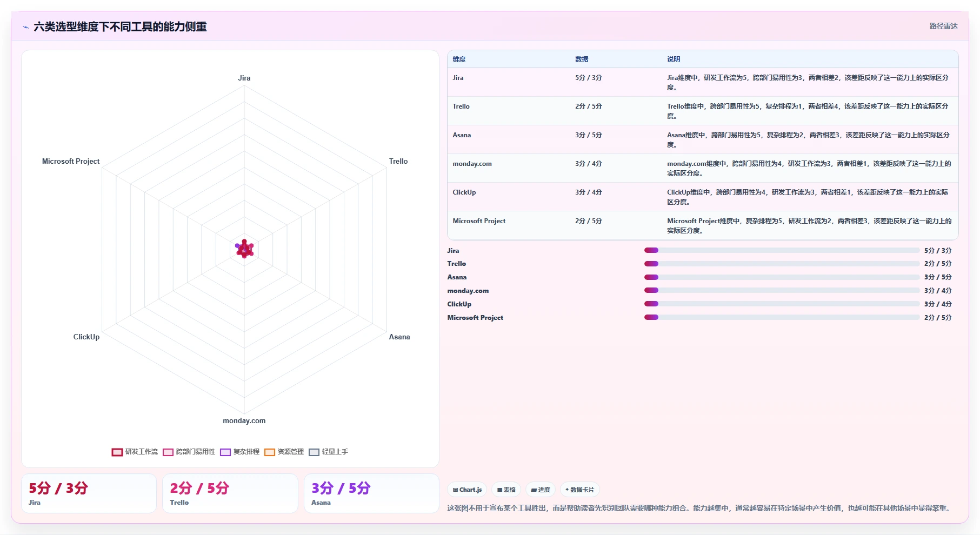Click the 表格 chip
This screenshot has width=980, height=535.
tap(506, 490)
